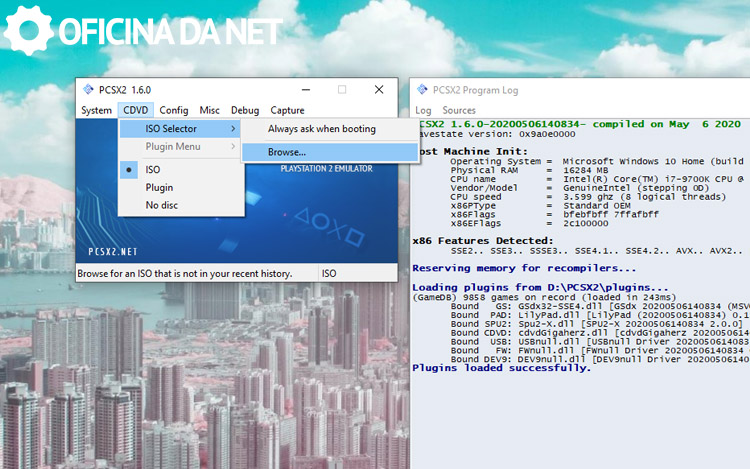The width and height of the screenshot is (750, 469).
Task: Click the 'Physical RAM' log entry
Action: pos(529,170)
